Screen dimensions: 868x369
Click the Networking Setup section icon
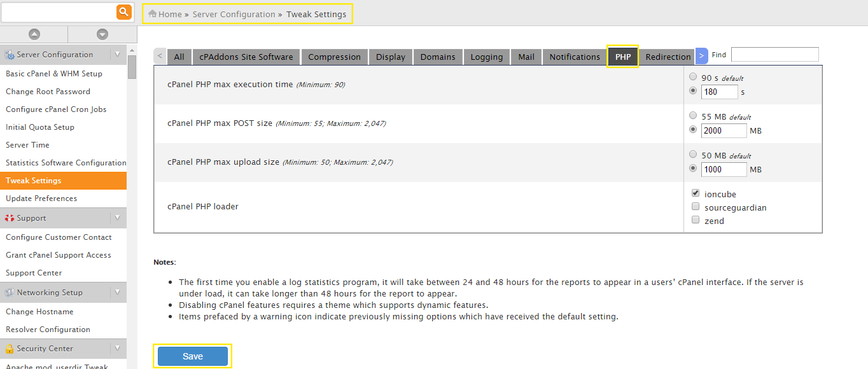click(9, 293)
